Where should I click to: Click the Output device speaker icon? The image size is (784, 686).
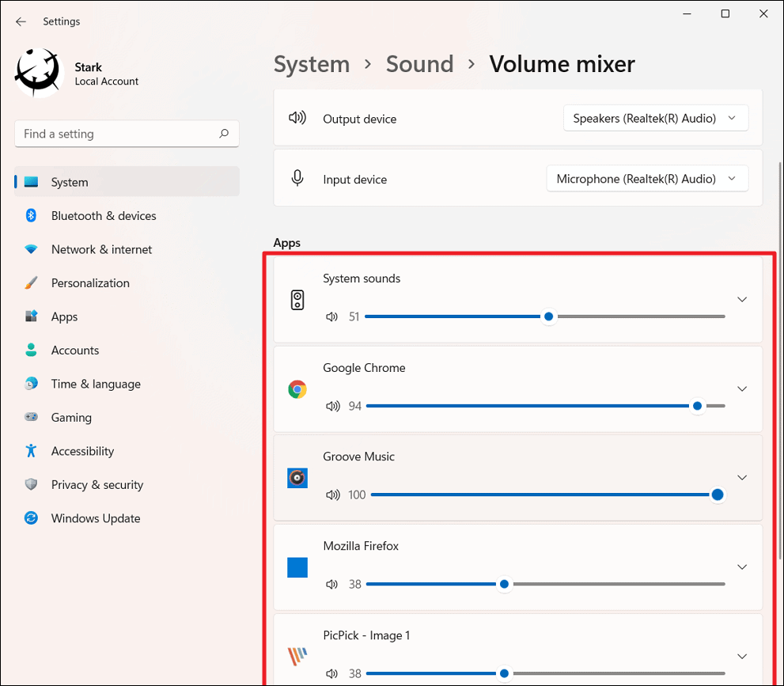coord(297,117)
